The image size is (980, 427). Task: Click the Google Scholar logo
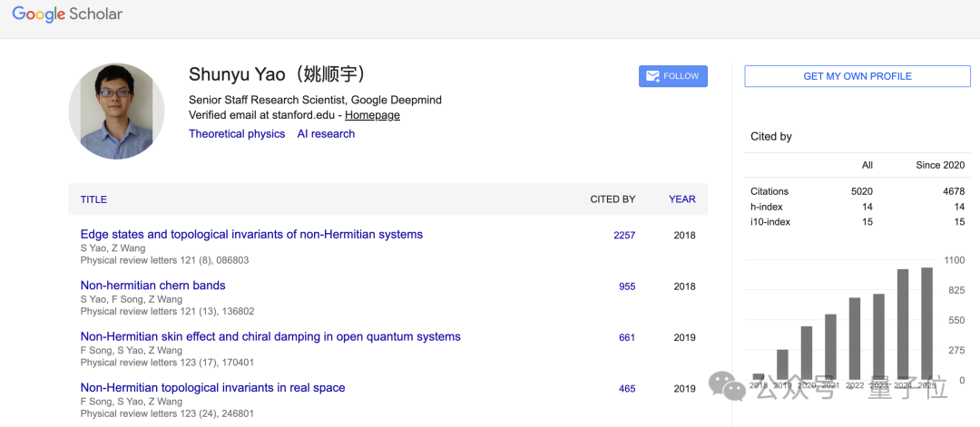[67, 14]
